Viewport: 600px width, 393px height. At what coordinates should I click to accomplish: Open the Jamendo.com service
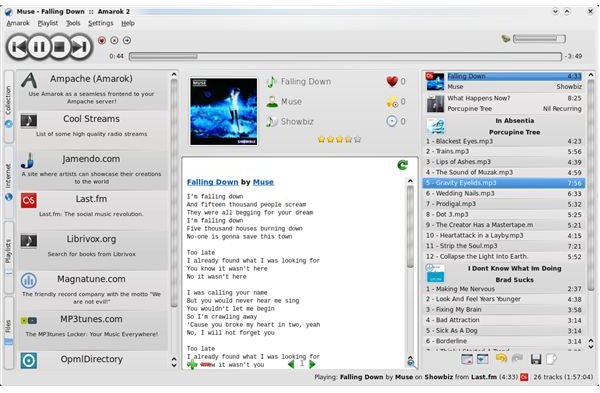click(x=92, y=170)
